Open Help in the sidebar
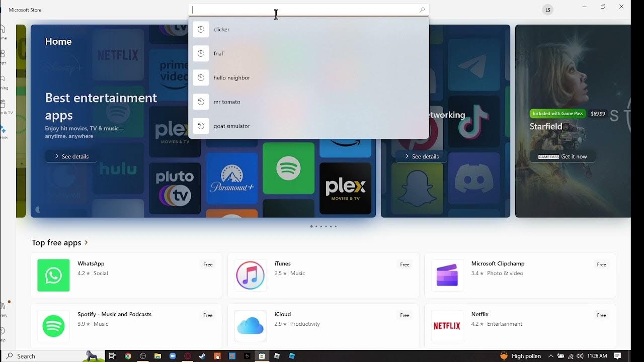Viewport: 644px width, 362px height. (3, 334)
